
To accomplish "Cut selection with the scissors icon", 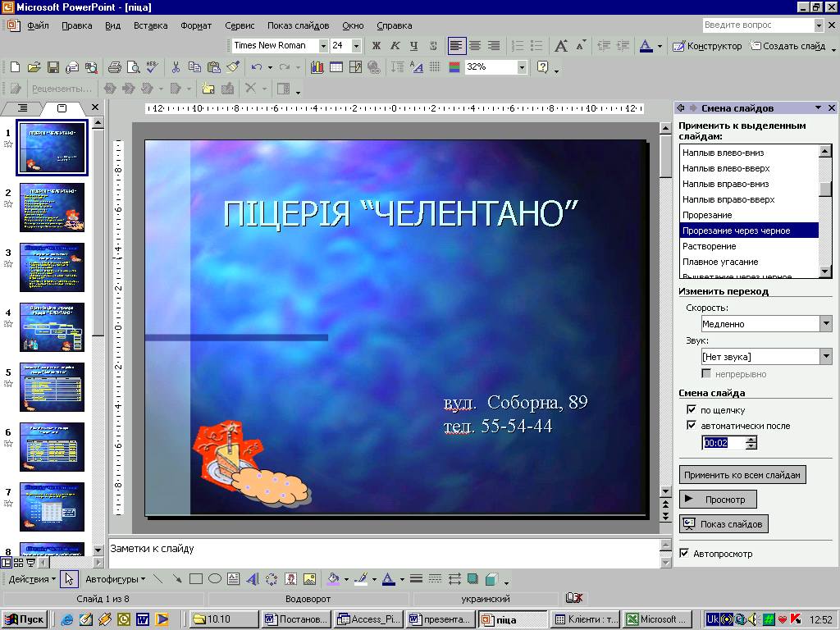I will pos(176,67).
